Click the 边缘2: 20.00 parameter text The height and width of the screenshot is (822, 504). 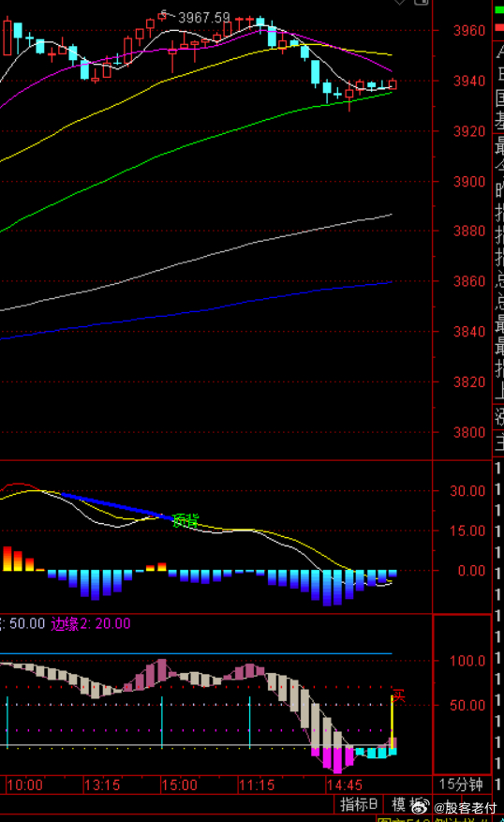pyautogui.click(x=91, y=623)
